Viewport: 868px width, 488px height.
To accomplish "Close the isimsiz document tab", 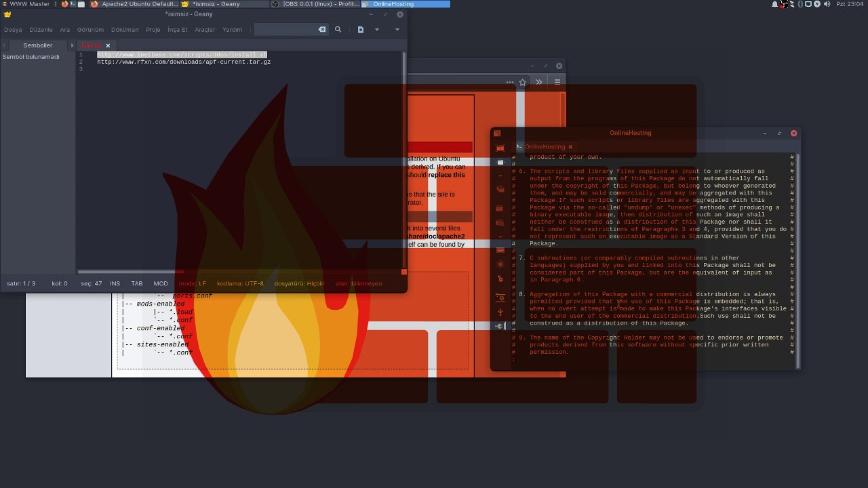I will point(108,45).
